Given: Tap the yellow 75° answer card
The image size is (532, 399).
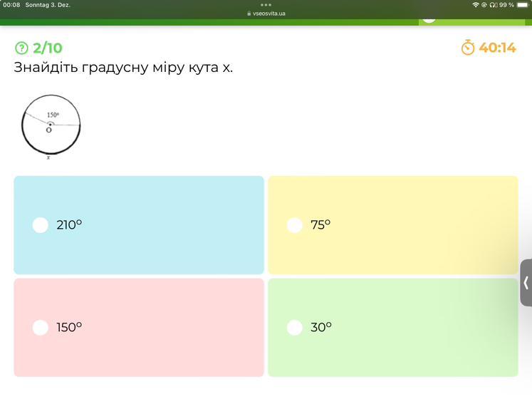Looking at the screenshot, I should point(393,225).
